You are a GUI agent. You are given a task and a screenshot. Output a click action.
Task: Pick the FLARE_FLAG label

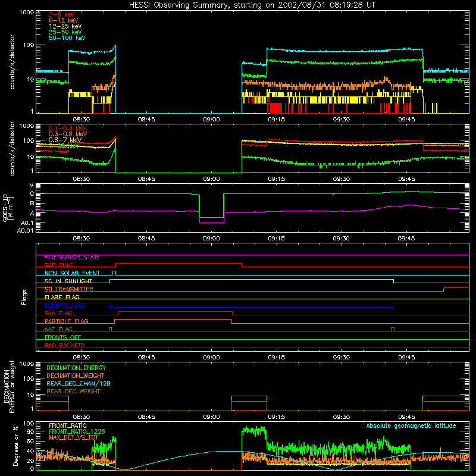tap(62, 297)
